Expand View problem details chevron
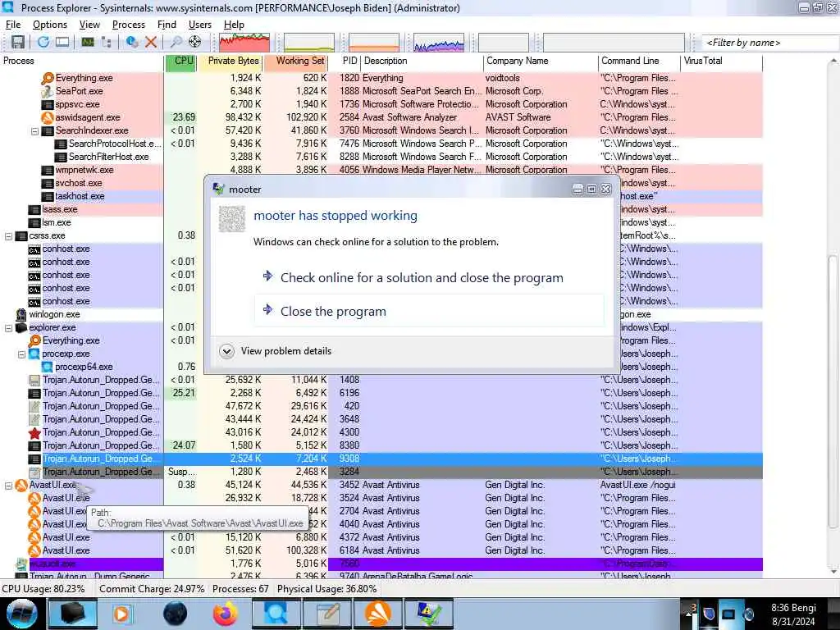 [x=226, y=351]
